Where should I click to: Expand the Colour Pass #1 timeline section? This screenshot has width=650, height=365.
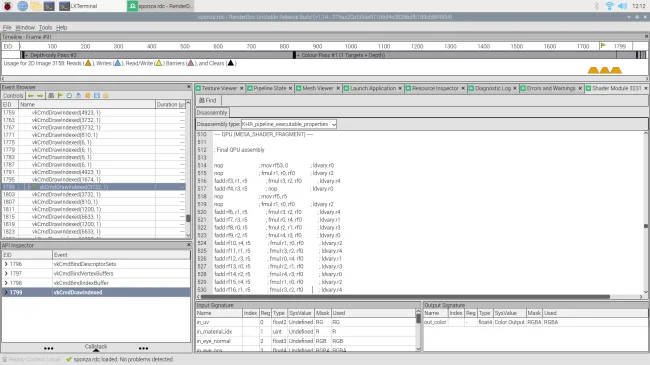click(298, 55)
